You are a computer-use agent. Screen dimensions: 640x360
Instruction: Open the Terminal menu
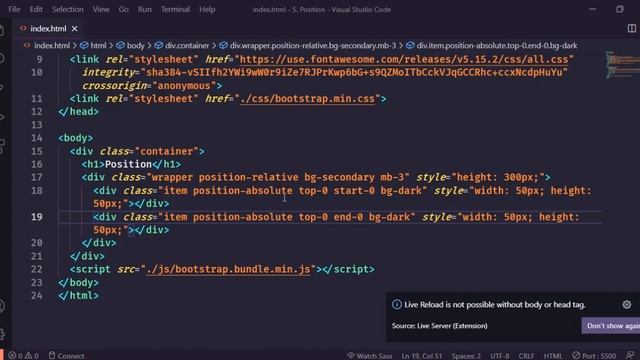tap(175, 9)
